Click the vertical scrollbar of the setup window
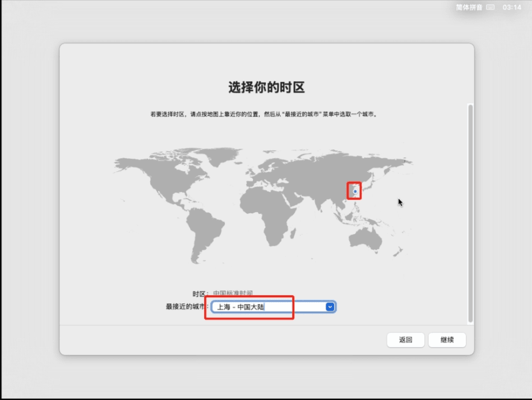This screenshot has height=400, width=532. [x=470, y=213]
